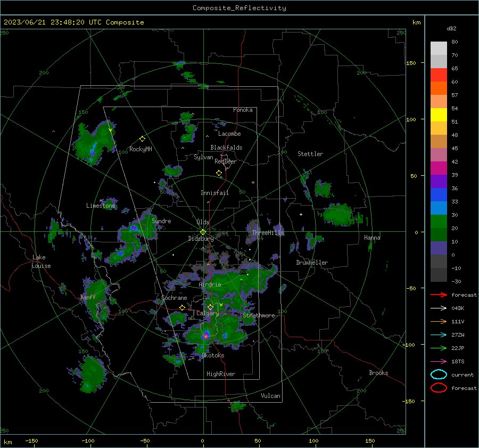
Task: Pick the orange 60 dBZ color swatch
Action: (439, 88)
